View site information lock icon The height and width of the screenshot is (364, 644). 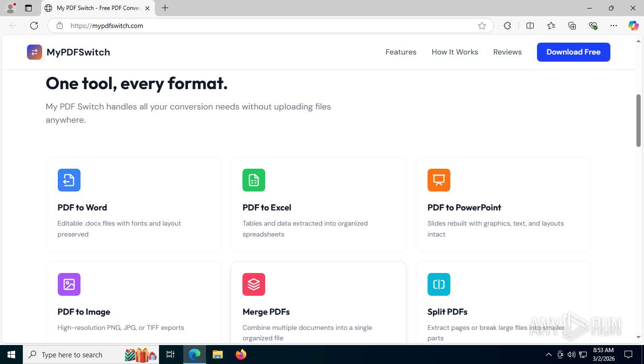point(60,26)
